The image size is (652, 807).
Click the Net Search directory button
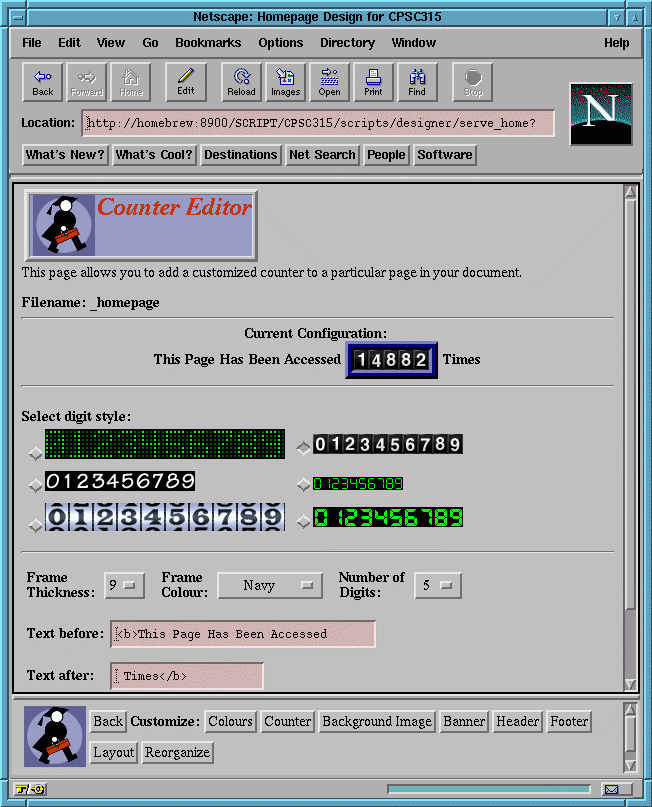[321, 155]
